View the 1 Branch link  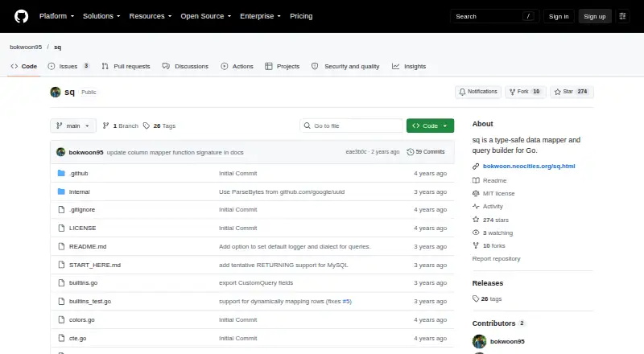[x=120, y=126]
